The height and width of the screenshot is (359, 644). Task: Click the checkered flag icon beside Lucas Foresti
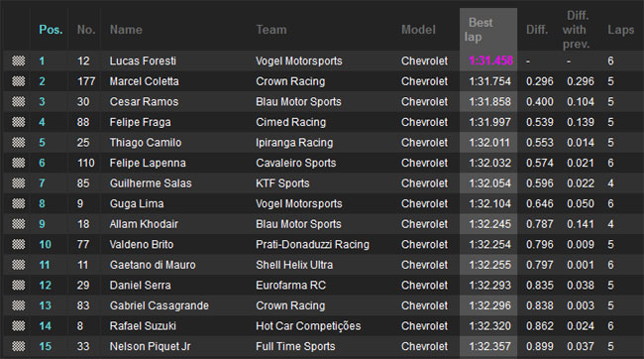pyautogui.click(x=18, y=60)
